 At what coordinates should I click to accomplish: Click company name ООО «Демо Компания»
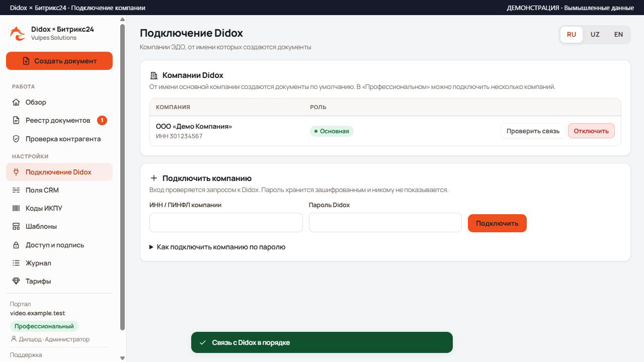click(x=194, y=126)
